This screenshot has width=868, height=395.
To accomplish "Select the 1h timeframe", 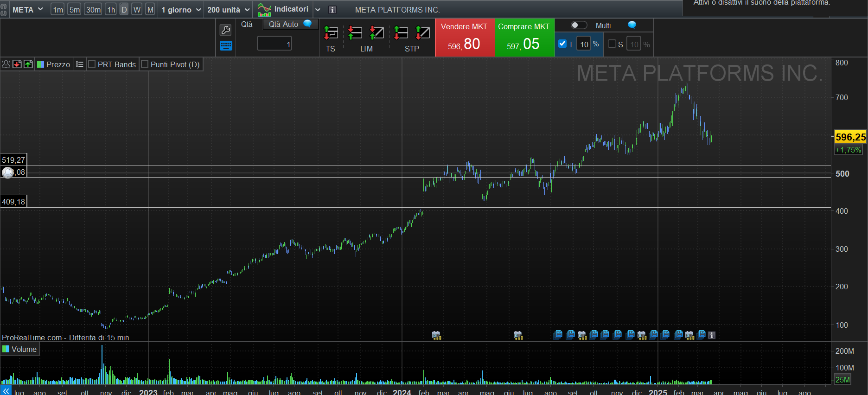I will pos(111,10).
